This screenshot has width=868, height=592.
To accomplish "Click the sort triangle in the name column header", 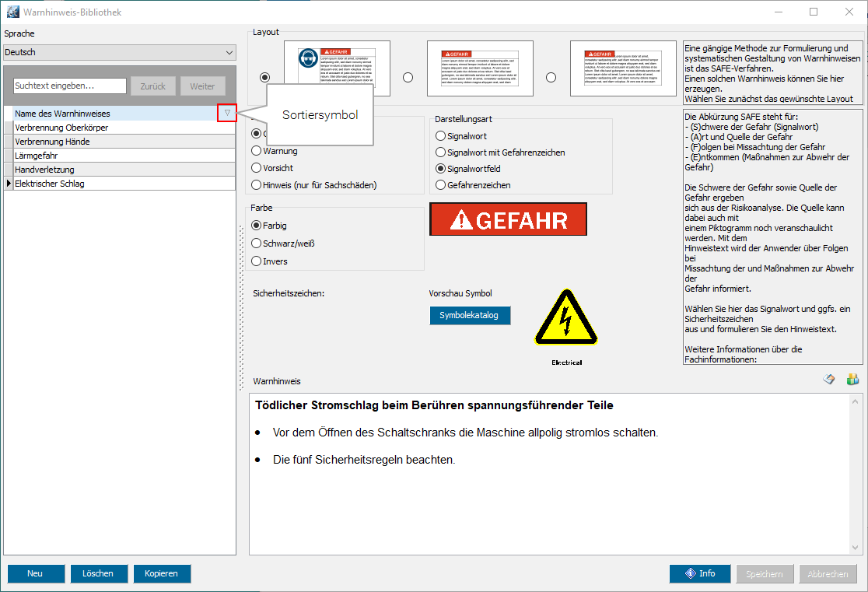I will click(x=227, y=114).
